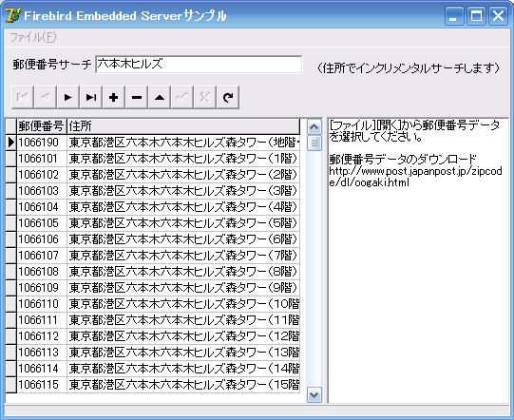This screenshot has width=514, height=420.
Task: Click the current-row arrow indicator for 1066190
Action: coord(11,143)
